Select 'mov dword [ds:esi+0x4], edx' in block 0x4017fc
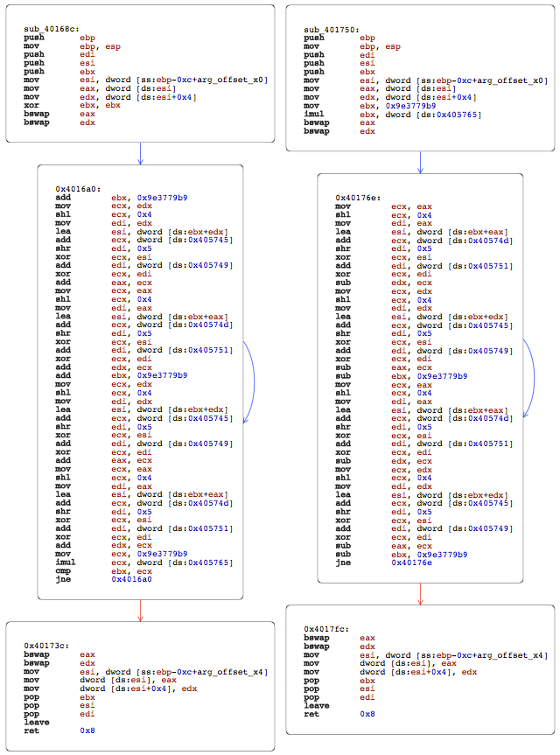This screenshot has height=755, width=560. coord(390,672)
